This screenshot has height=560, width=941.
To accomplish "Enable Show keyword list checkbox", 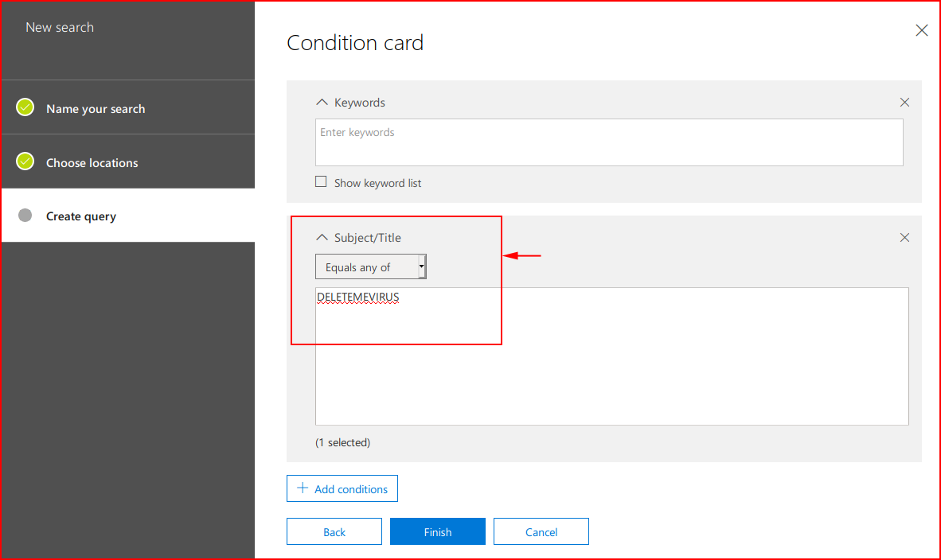I will 321,181.
